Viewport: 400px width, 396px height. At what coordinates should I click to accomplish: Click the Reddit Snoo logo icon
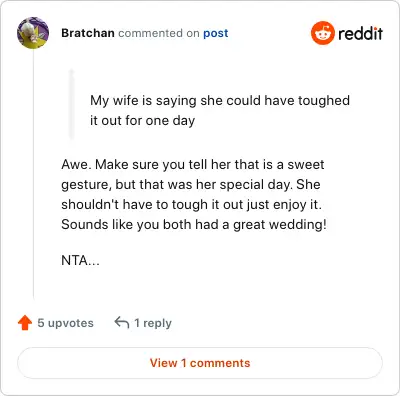click(x=322, y=33)
